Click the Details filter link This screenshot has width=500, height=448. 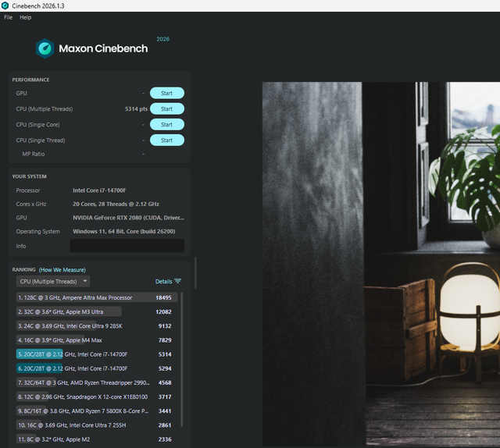[x=163, y=281]
